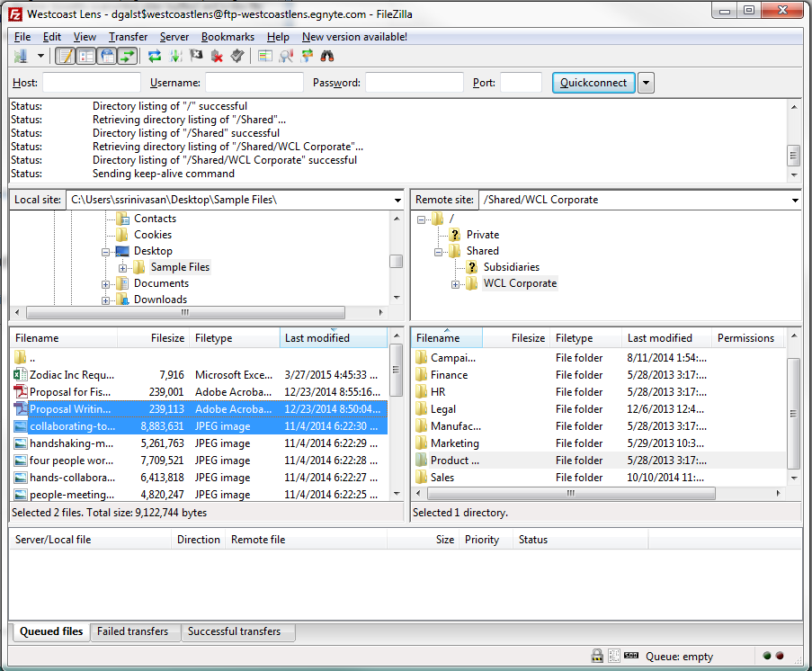Open the Quickconnect history dropdown
Image resolution: width=812 pixels, height=671 pixels.
(646, 83)
